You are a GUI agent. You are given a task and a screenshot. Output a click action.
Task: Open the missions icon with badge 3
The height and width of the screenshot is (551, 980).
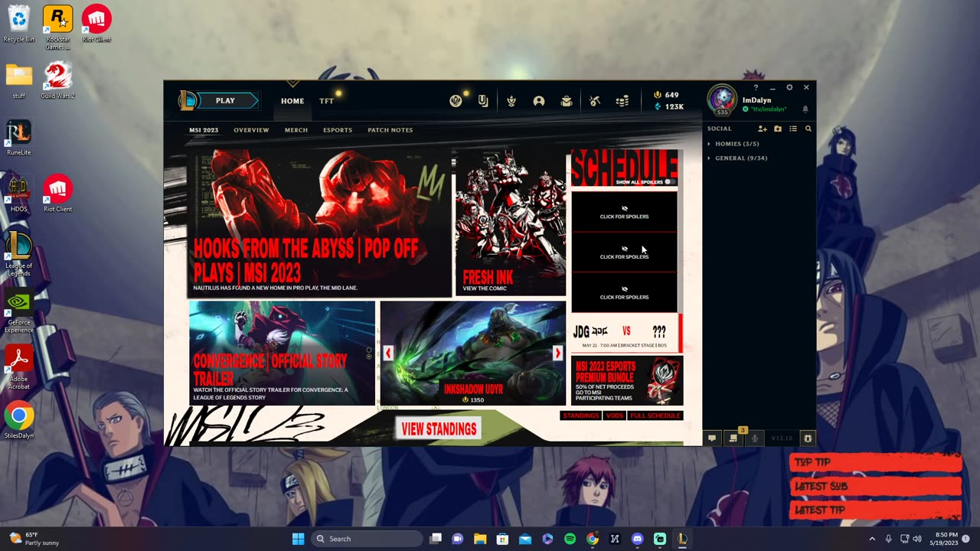pos(733,439)
